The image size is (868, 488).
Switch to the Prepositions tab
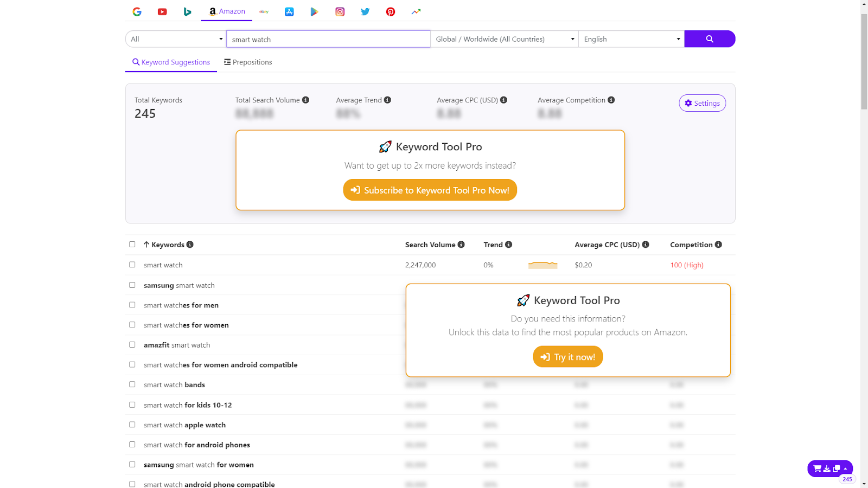(x=248, y=62)
